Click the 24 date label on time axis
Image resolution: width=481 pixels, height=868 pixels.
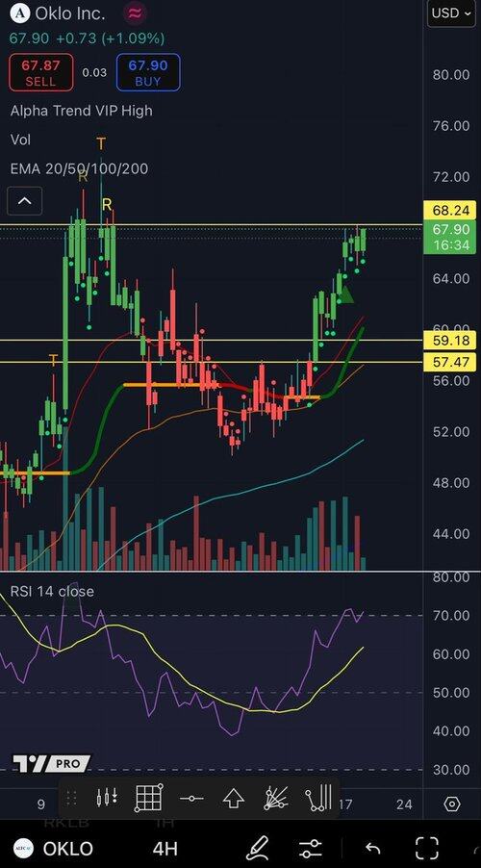[x=404, y=804]
